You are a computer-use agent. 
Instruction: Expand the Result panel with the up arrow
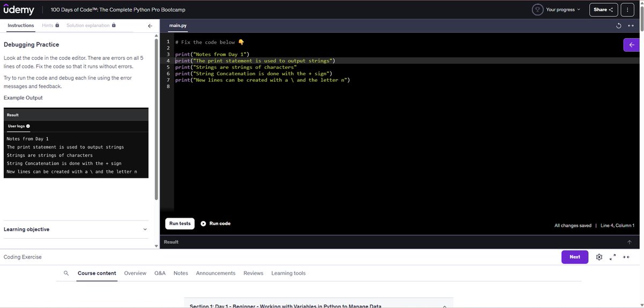click(629, 242)
